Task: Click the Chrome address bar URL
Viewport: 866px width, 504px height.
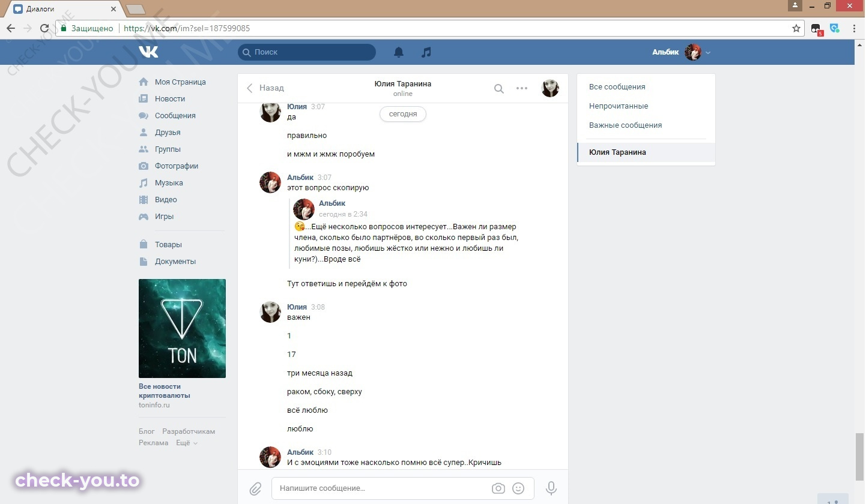Action: pos(187,28)
